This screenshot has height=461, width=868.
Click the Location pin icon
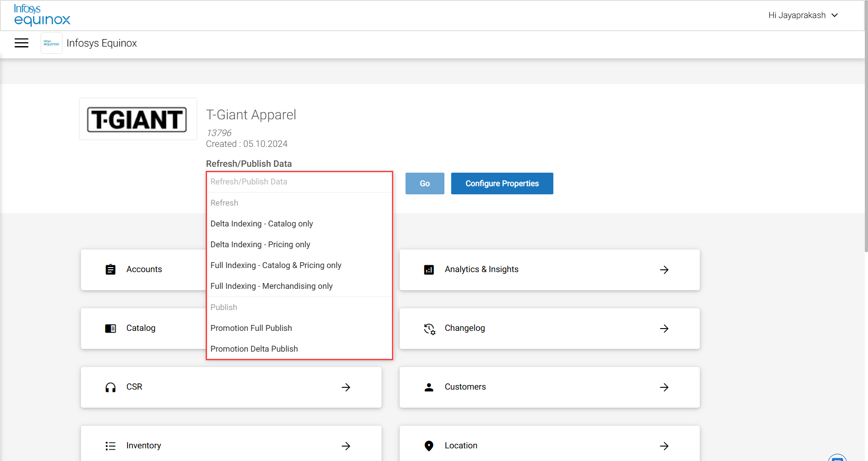(x=429, y=446)
